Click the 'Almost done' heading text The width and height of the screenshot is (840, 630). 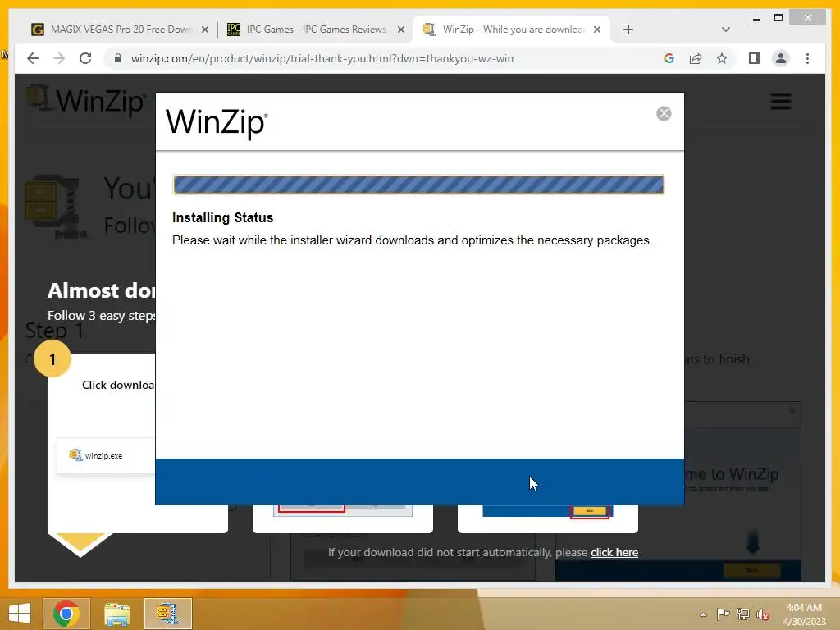101,290
